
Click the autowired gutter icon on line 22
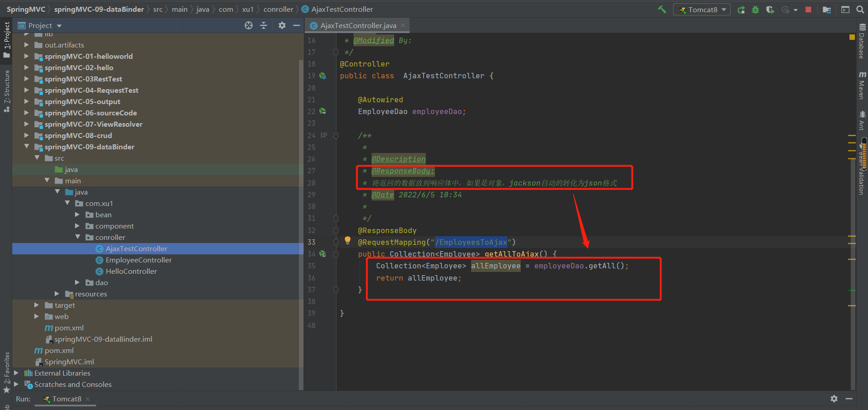pos(323,111)
